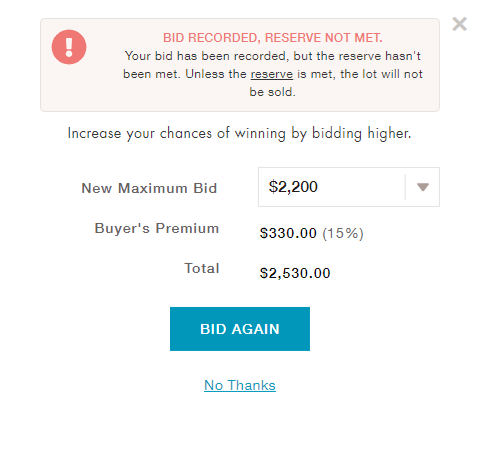480x457 pixels.
Task: Click the Buyer's Premium label
Action: [157, 229]
